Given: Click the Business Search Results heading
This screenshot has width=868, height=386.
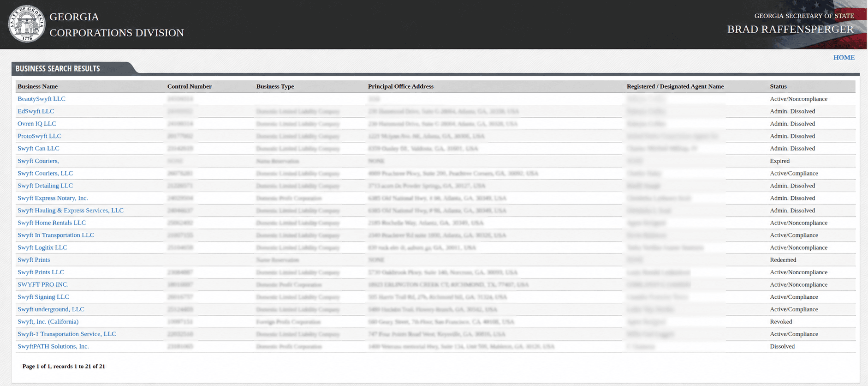Looking at the screenshot, I should pyautogui.click(x=58, y=68).
